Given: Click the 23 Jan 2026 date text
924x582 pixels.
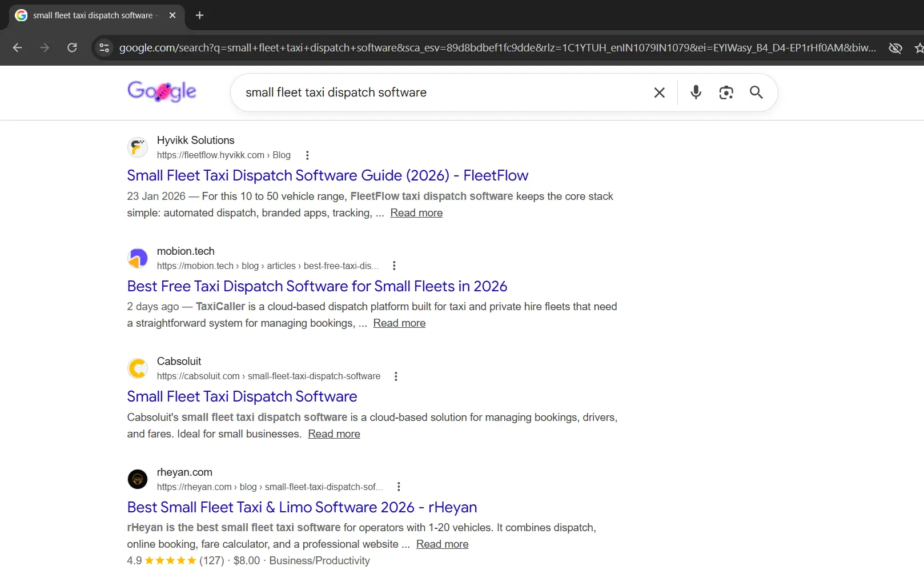Looking at the screenshot, I should [x=156, y=196].
